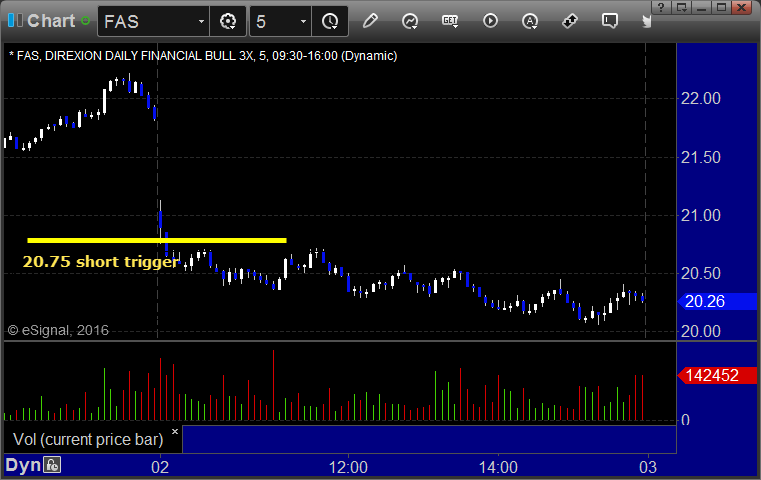This screenshot has height=480, width=761.
Task: Click the Dyn label
Action: [x=23, y=465]
